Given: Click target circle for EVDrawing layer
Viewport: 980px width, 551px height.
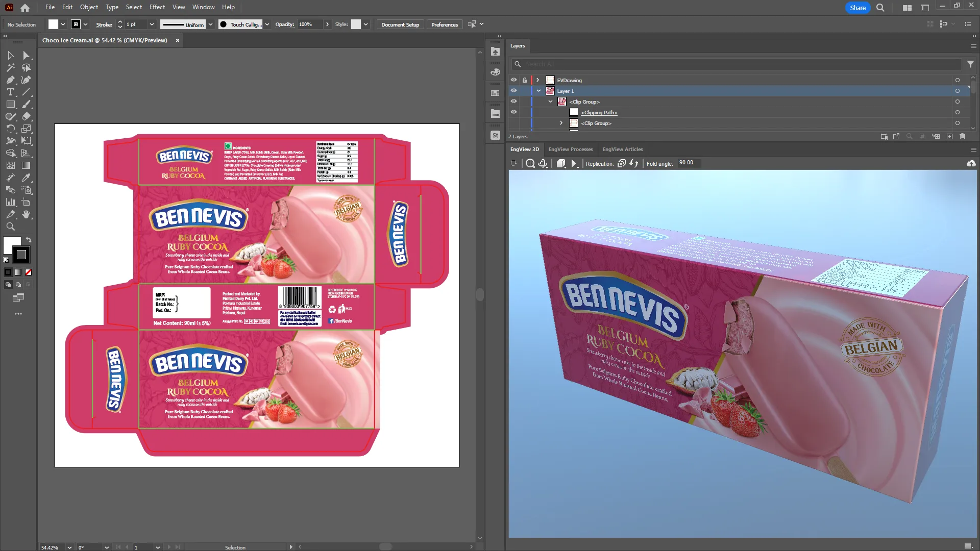Looking at the screenshot, I should click(x=957, y=80).
